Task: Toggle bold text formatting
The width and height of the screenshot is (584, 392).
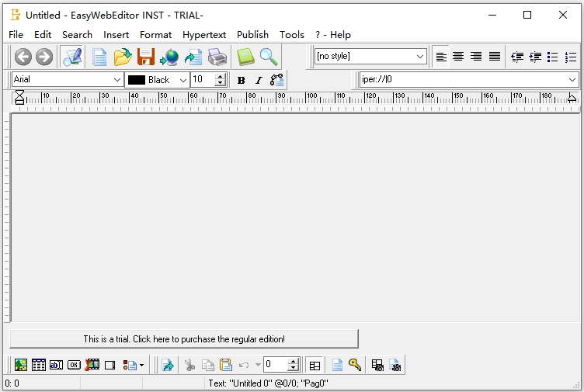Action: [x=241, y=80]
